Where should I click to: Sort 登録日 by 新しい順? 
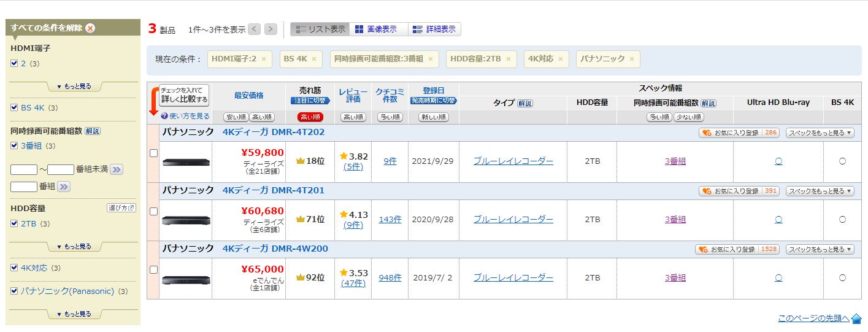[434, 117]
